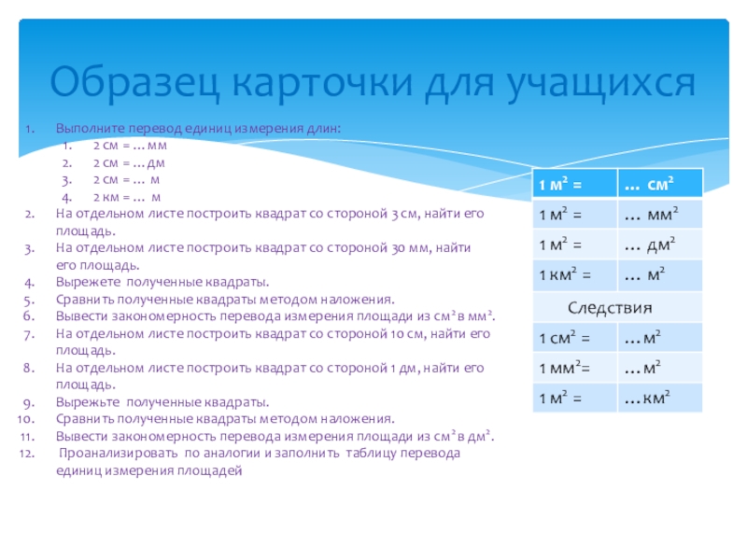
Task: Click item 8 about square with side 1 дм
Action: (270, 376)
